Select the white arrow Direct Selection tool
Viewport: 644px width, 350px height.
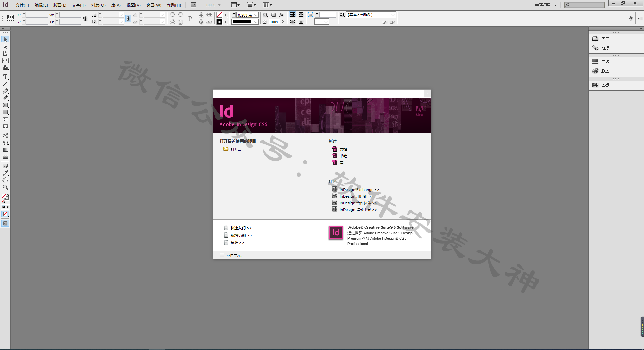click(x=5, y=46)
